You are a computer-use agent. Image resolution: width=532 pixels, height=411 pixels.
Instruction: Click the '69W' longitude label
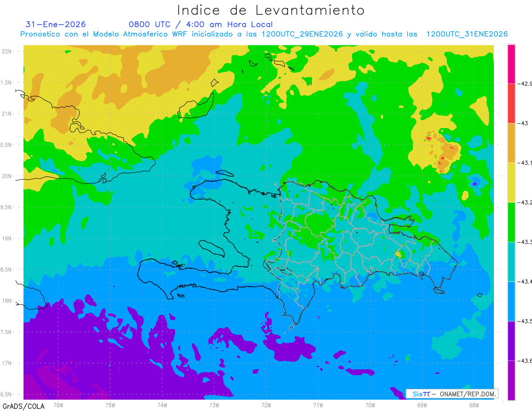(x=422, y=405)
